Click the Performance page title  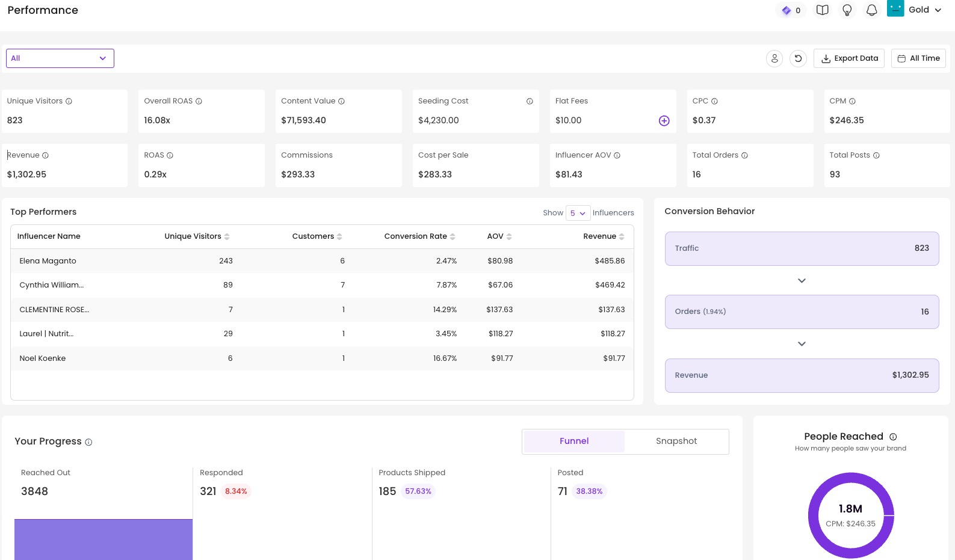click(43, 10)
